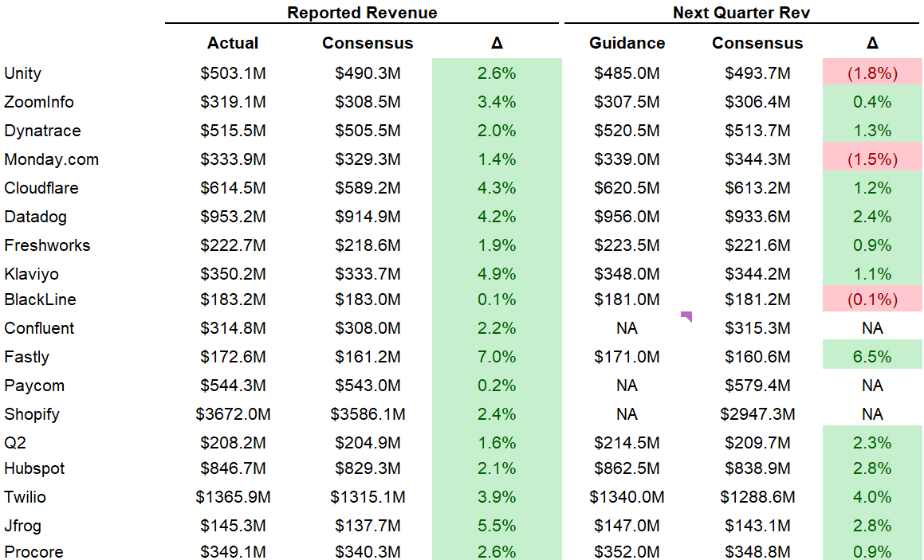Click Monday.com guidance $339.0M
The width and height of the screenshot is (924, 560).
(627, 159)
